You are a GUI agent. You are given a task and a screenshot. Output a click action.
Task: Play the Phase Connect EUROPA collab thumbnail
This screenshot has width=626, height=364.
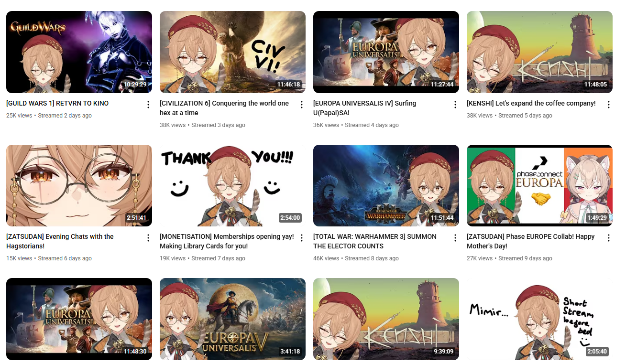coord(539,185)
